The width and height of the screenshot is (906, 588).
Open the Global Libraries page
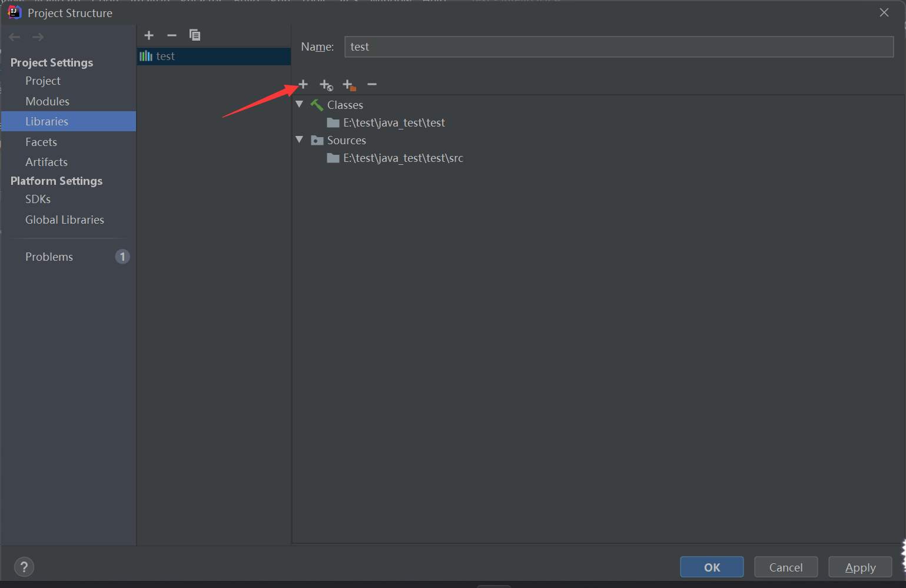pos(65,220)
